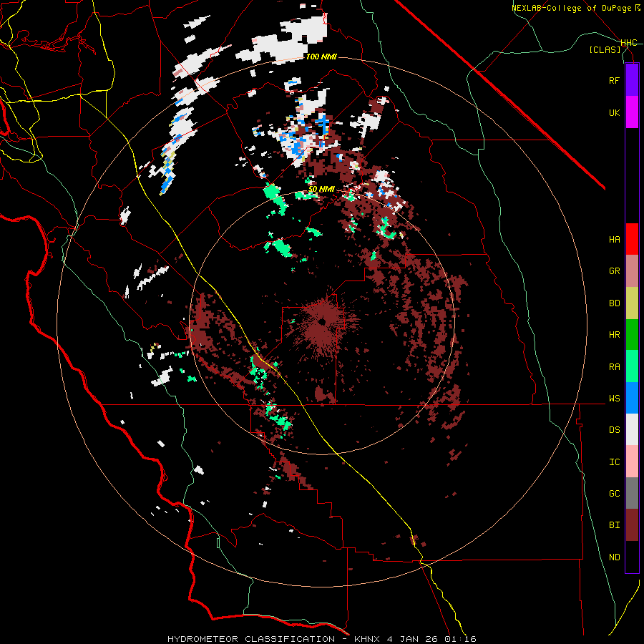The image size is (644, 644).
Task: Click the IC light pink legend swatch
Action: tap(632, 462)
